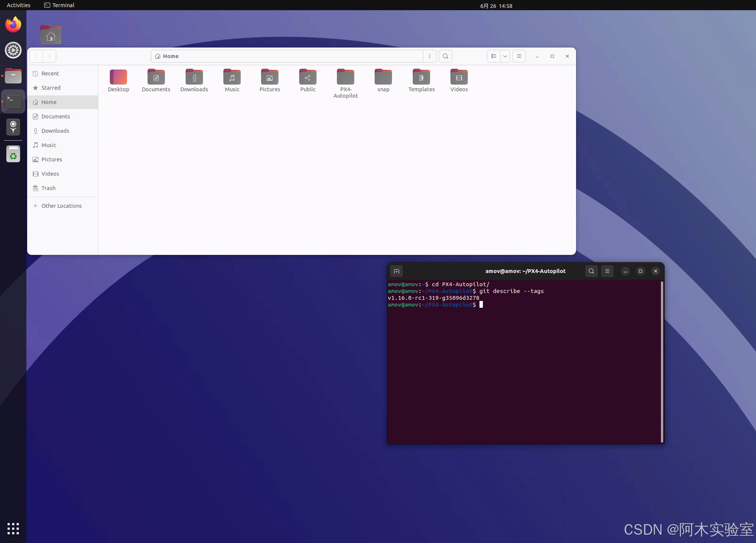The width and height of the screenshot is (756, 543).
Task: Select the Templates folder
Action: 421,81
